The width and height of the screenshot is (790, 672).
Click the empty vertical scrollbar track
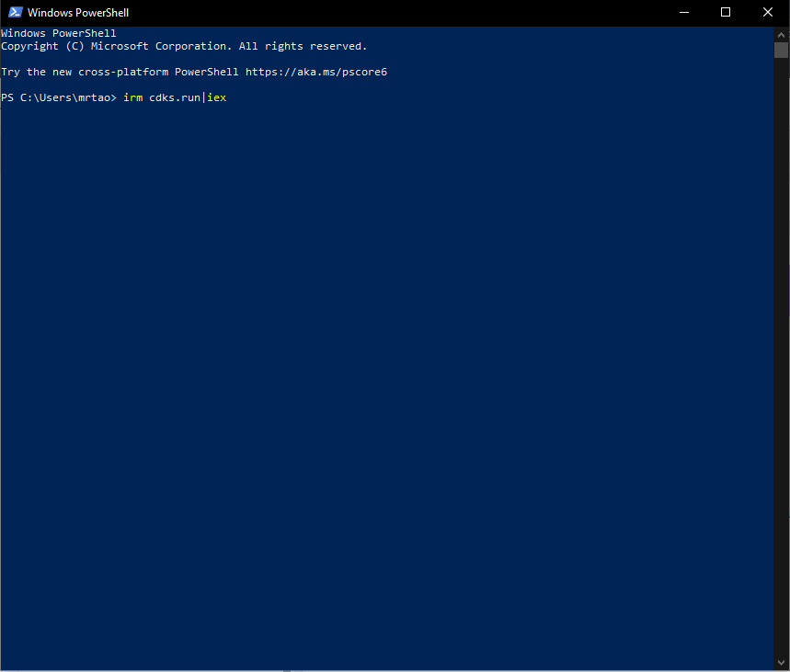point(781,368)
